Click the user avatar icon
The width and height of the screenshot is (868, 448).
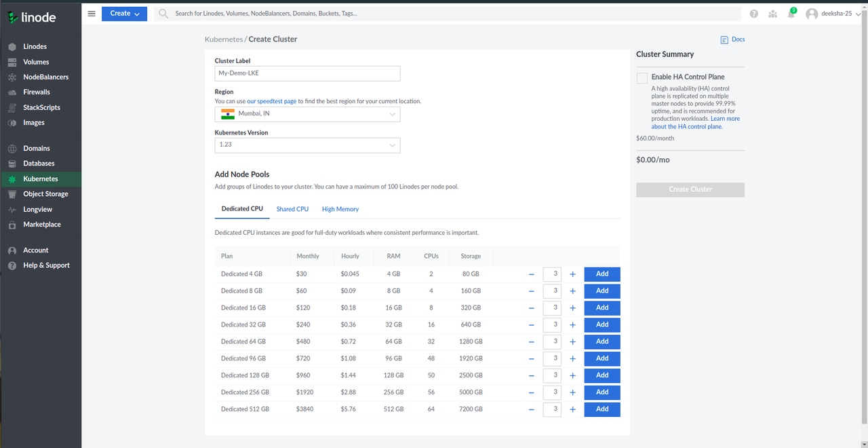click(812, 14)
